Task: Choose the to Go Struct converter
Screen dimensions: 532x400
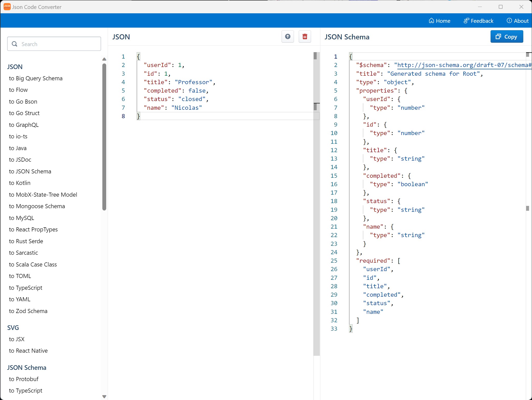Action: pos(24,113)
